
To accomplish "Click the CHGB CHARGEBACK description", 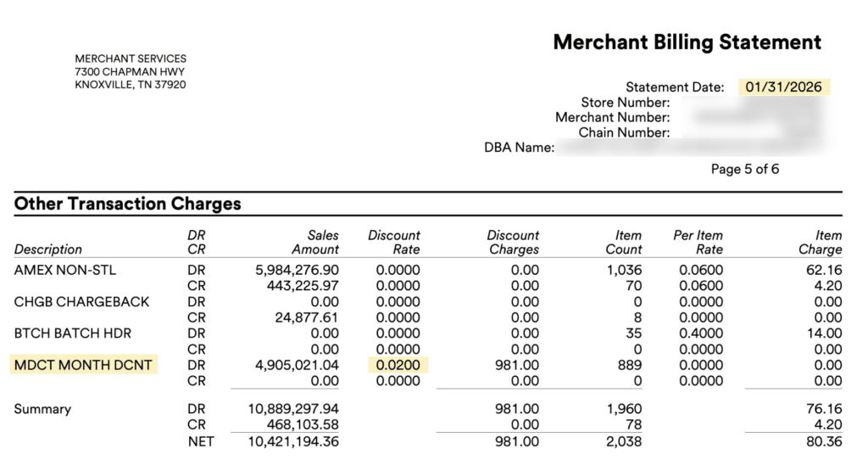I will [81, 302].
